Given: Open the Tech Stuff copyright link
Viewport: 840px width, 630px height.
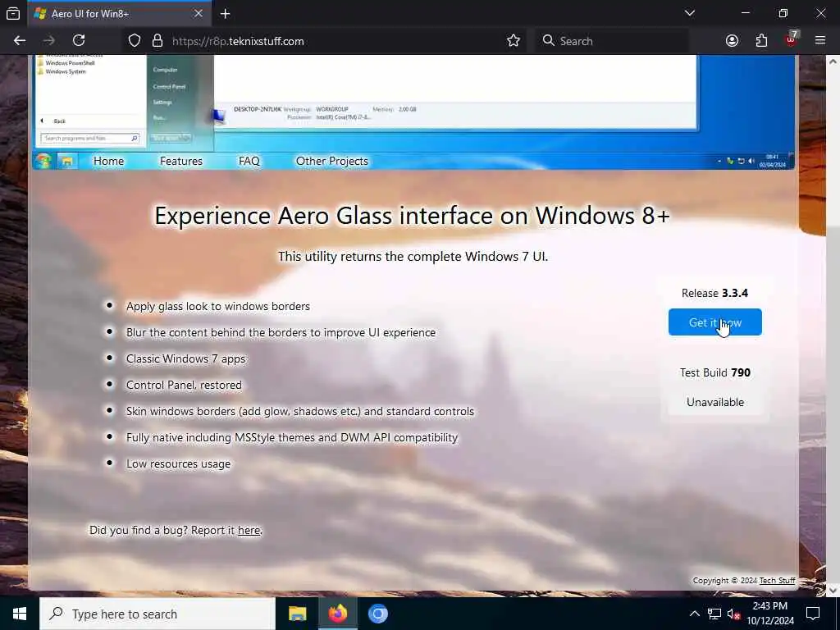Looking at the screenshot, I should coord(778,581).
